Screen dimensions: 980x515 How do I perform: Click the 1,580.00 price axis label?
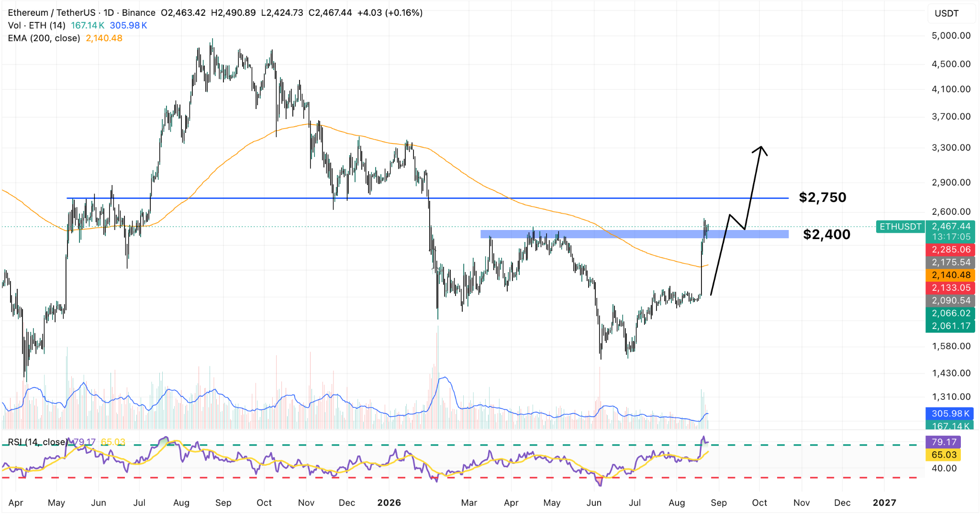click(951, 346)
